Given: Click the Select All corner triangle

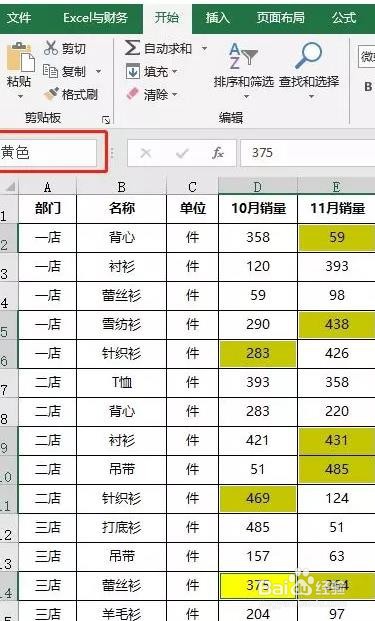Looking at the screenshot, I should pos(10,187).
